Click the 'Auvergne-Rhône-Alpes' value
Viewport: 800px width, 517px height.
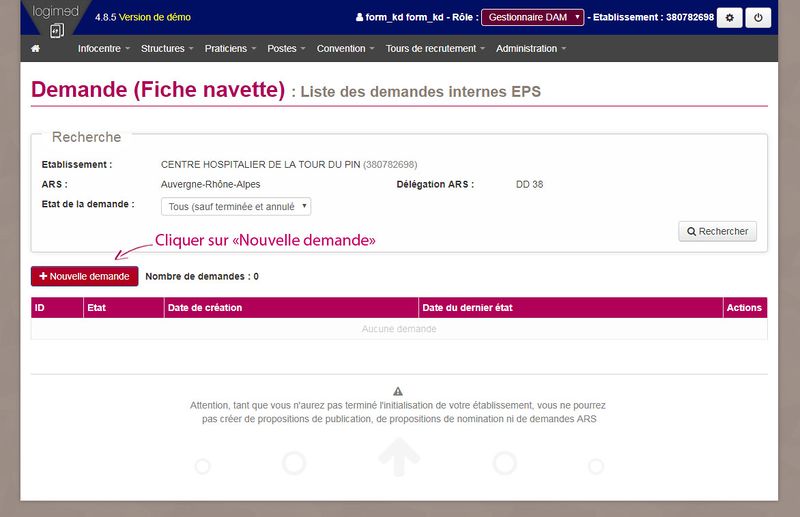click(211, 185)
